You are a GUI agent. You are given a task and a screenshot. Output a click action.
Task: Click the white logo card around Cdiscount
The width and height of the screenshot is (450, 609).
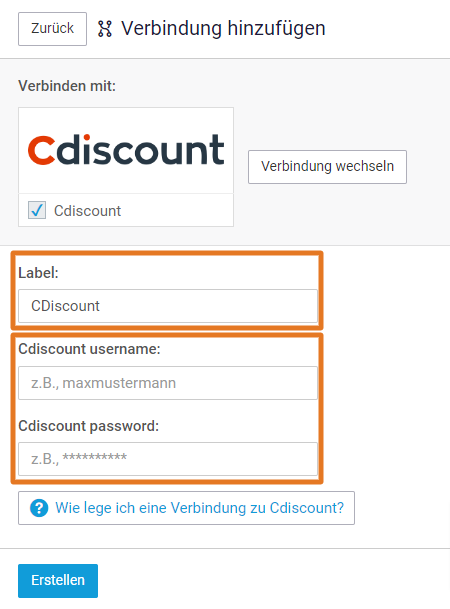click(x=126, y=167)
